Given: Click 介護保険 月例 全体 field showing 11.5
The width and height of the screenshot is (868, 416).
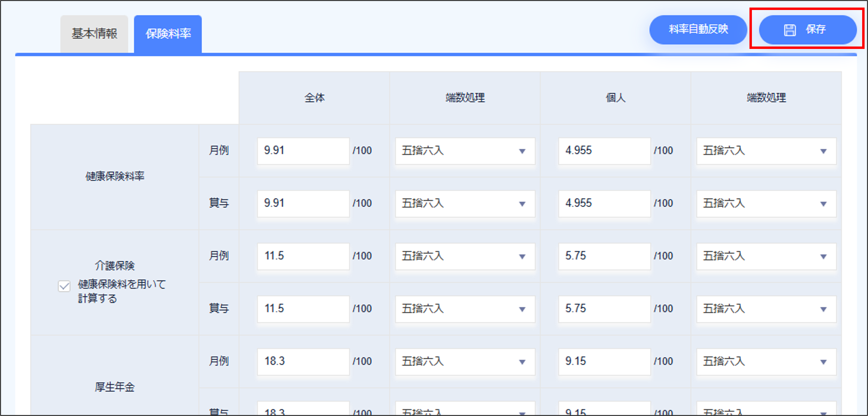Looking at the screenshot, I should coord(303,256).
